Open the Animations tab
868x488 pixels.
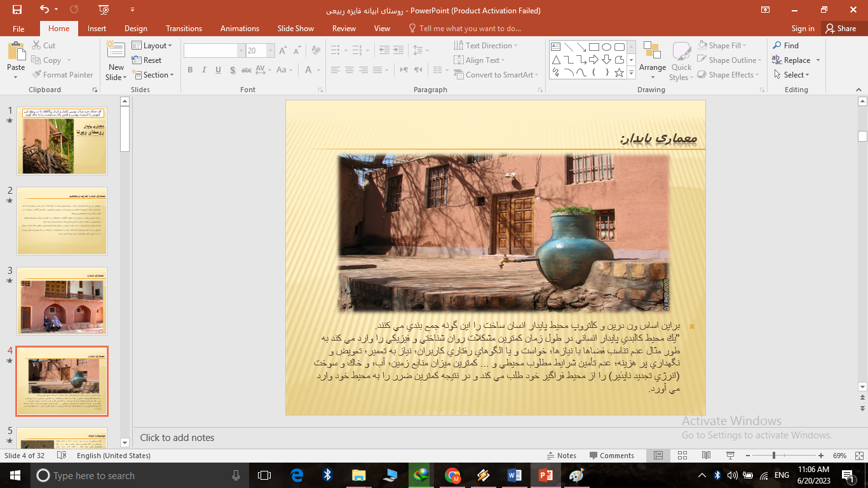tap(240, 29)
